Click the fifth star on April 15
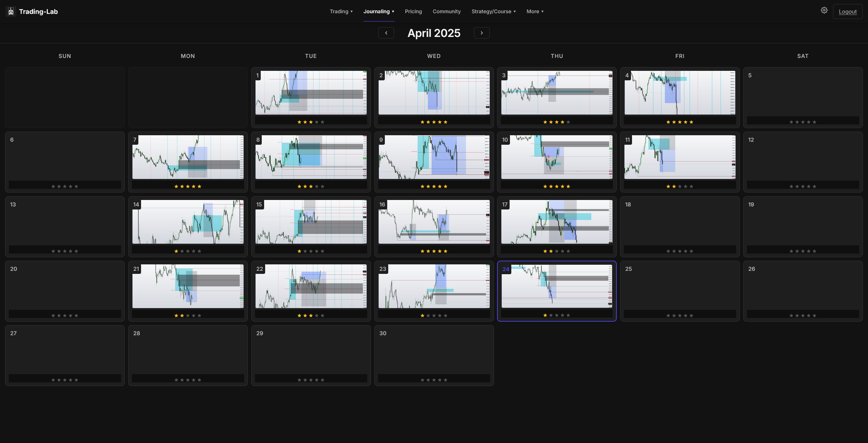The height and width of the screenshot is (443, 868). 322,251
